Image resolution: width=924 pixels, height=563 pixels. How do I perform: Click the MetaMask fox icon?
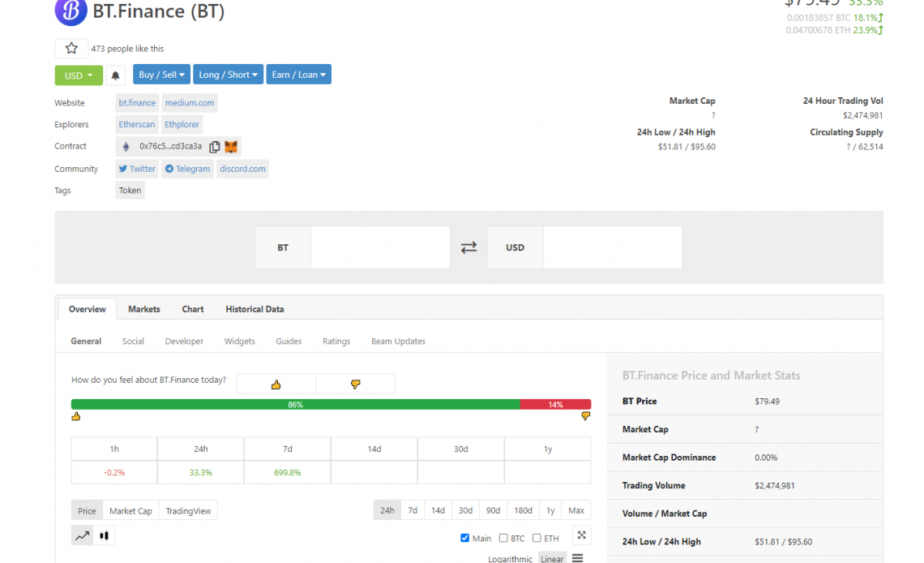(x=231, y=147)
